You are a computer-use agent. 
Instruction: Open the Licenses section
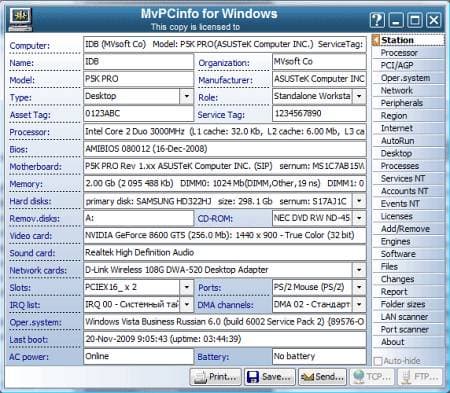pyautogui.click(x=409, y=216)
